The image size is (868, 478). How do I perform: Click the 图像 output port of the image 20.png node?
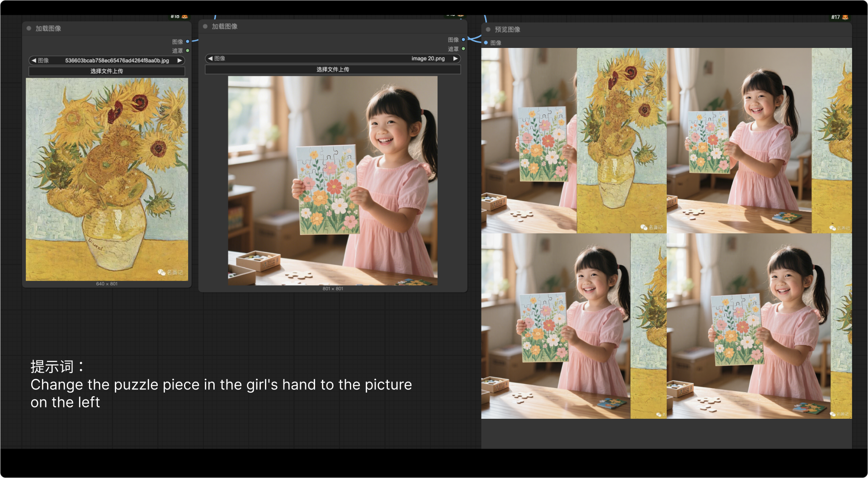[463, 40]
